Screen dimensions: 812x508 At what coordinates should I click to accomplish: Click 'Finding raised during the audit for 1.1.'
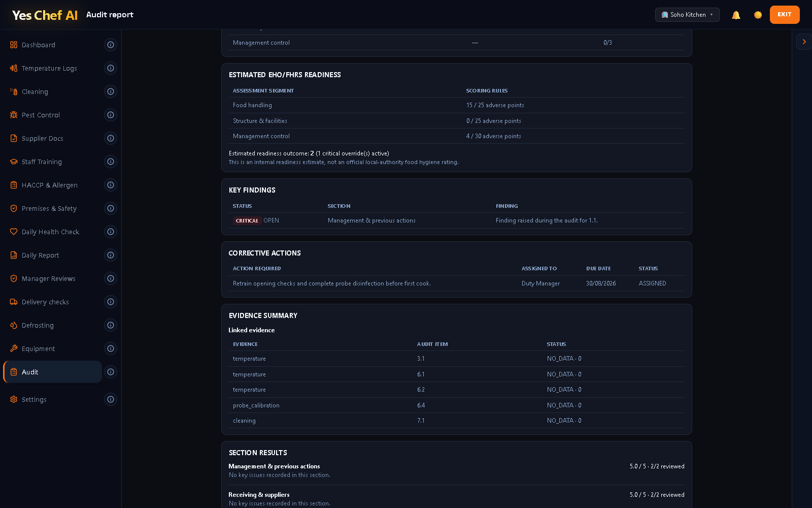tap(547, 220)
